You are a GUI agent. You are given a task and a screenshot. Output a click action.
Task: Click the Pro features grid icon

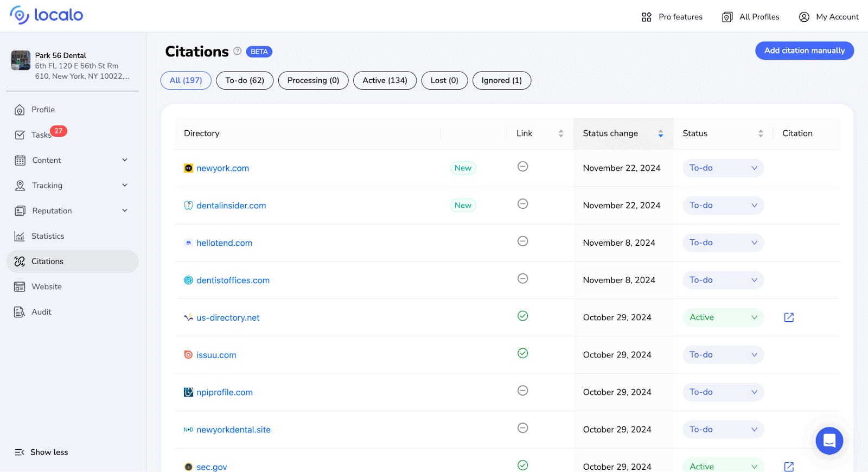click(x=647, y=17)
